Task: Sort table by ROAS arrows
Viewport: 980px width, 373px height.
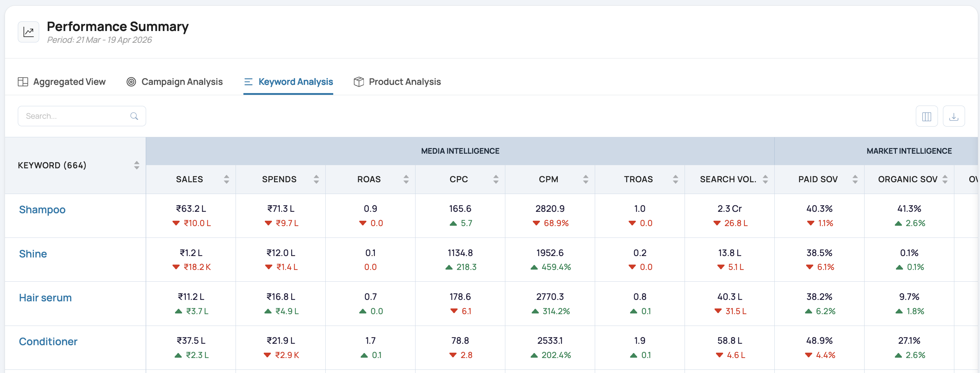Action: (x=406, y=179)
